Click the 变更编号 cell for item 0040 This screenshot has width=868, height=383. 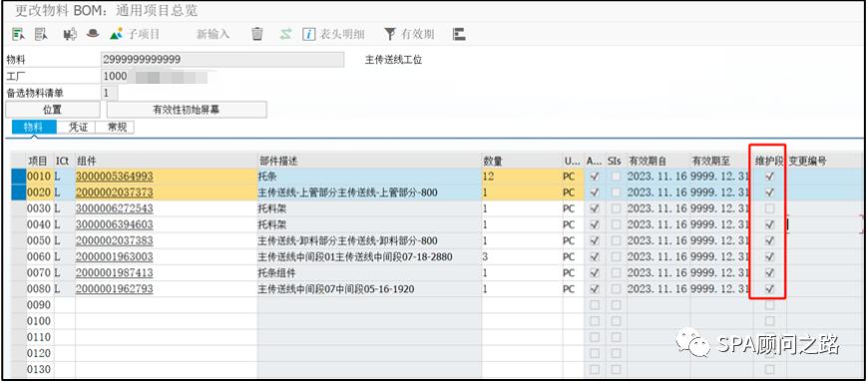coord(825,224)
